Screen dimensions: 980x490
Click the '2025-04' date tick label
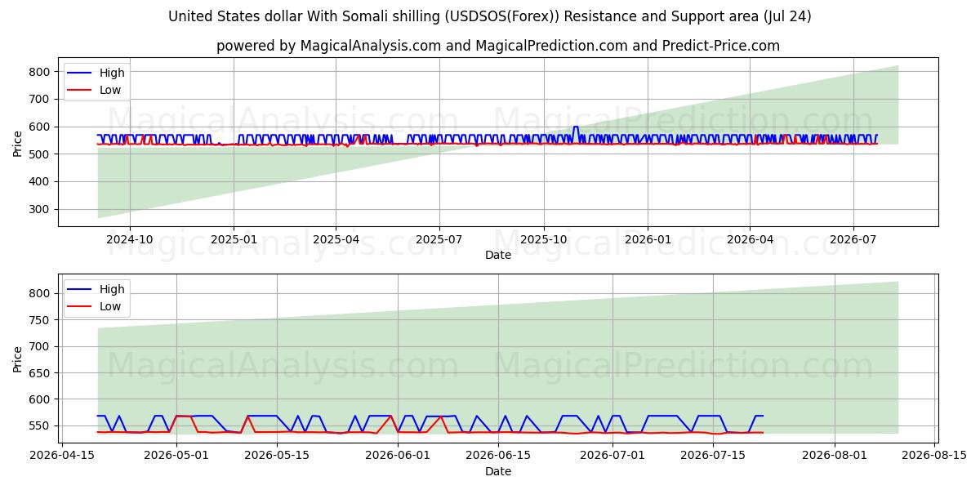pos(336,240)
